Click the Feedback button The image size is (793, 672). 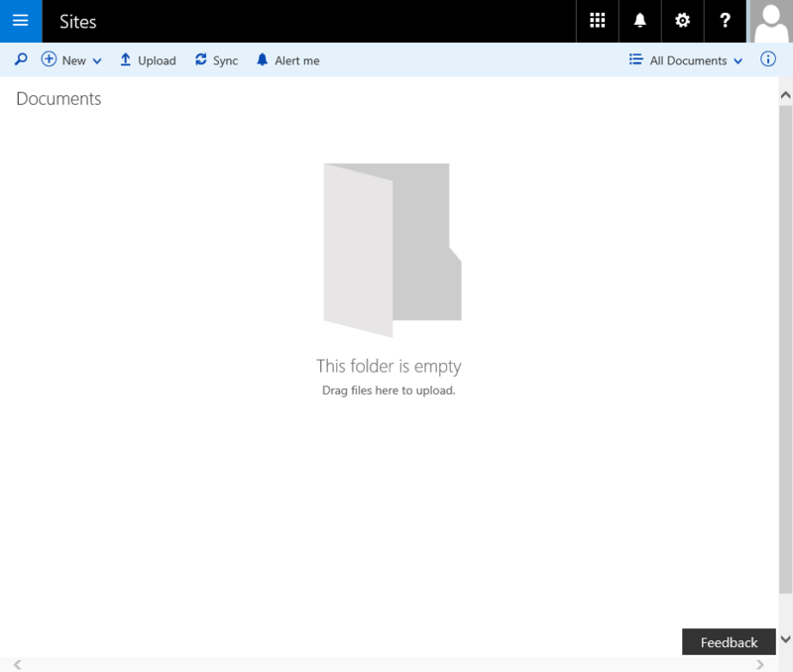click(x=729, y=642)
